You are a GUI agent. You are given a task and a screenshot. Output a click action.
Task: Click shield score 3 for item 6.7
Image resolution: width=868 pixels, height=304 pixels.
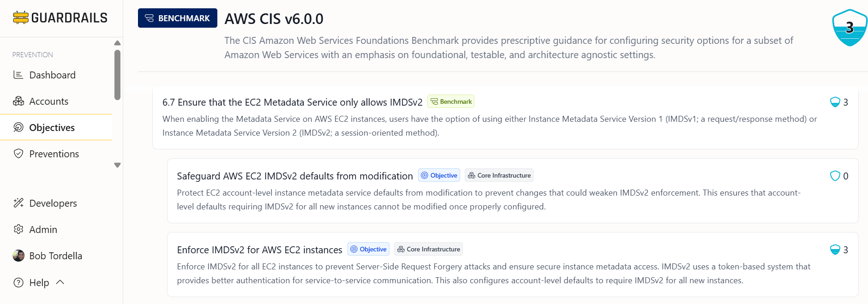[x=839, y=102]
